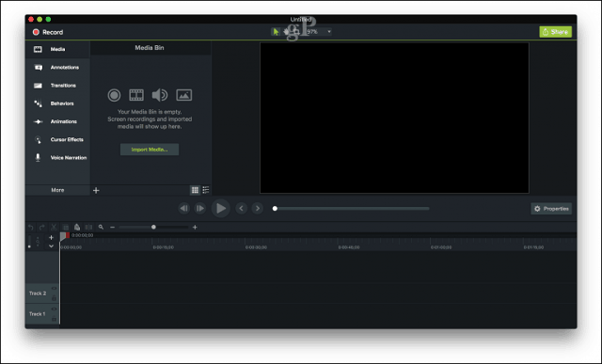Select the arrow edit mode tool
Image resolution: width=602 pixels, height=364 pixels.
coord(276,32)
